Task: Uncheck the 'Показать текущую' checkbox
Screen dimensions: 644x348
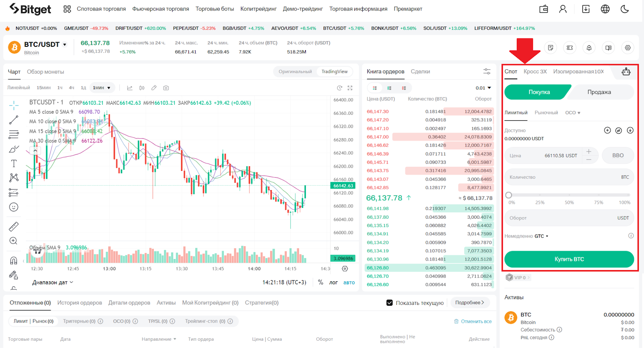Action: 389,303
